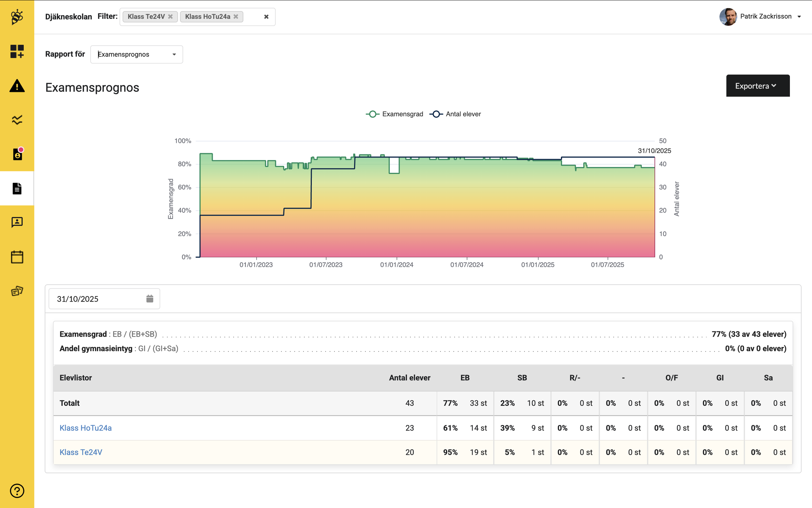Click the Antal elever column header
Viewport: 812px width, 508px height.
pos(409,378)
